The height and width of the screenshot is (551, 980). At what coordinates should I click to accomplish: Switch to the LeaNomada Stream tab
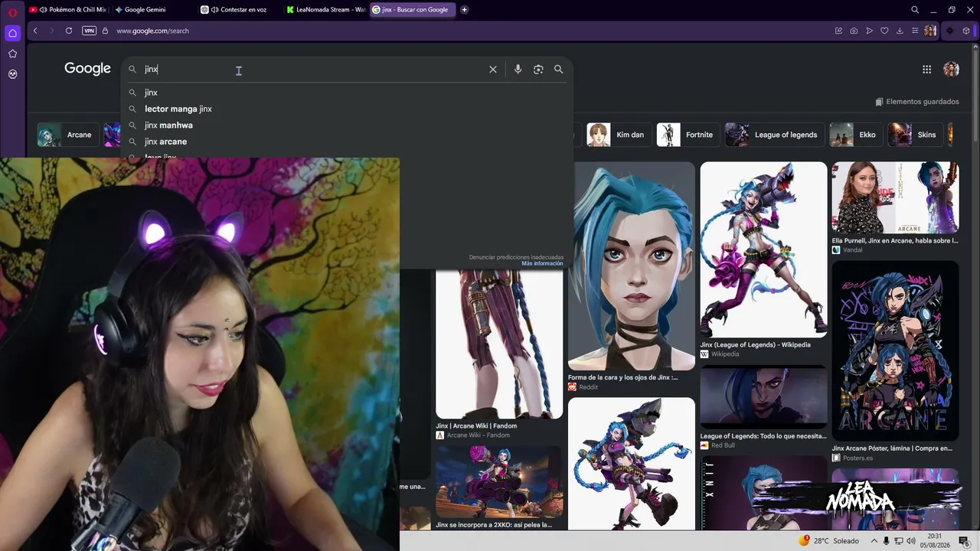[x=325, y=10]
